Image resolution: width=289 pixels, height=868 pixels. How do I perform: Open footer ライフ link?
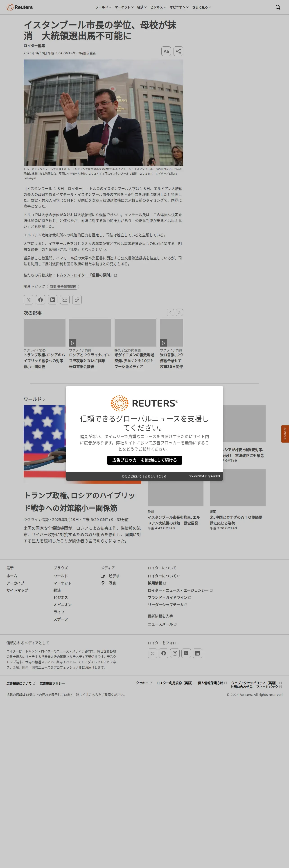point(59,612)
